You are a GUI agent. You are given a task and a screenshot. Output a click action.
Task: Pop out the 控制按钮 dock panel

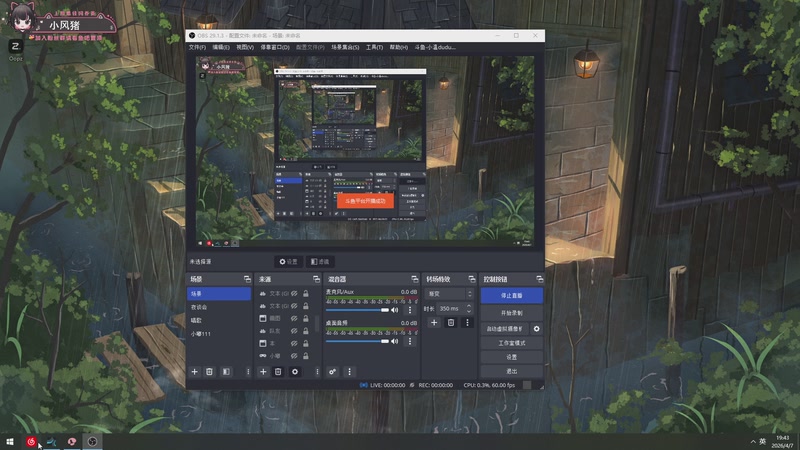(539, 279)
